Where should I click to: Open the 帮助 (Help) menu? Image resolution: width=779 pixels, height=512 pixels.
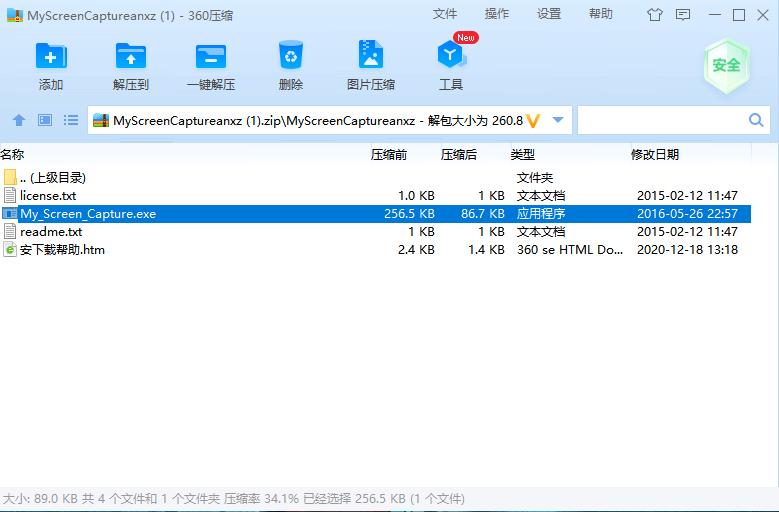tap(601, 14)
